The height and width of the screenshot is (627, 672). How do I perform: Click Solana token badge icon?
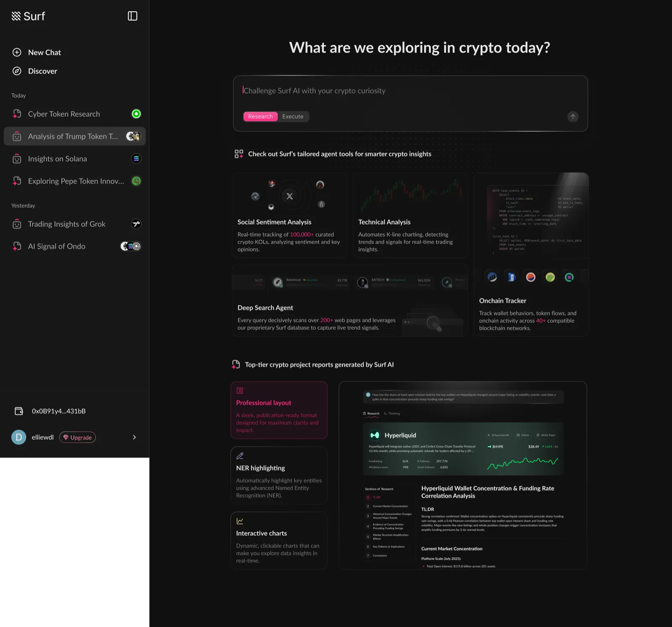click(x=136, y=159)
